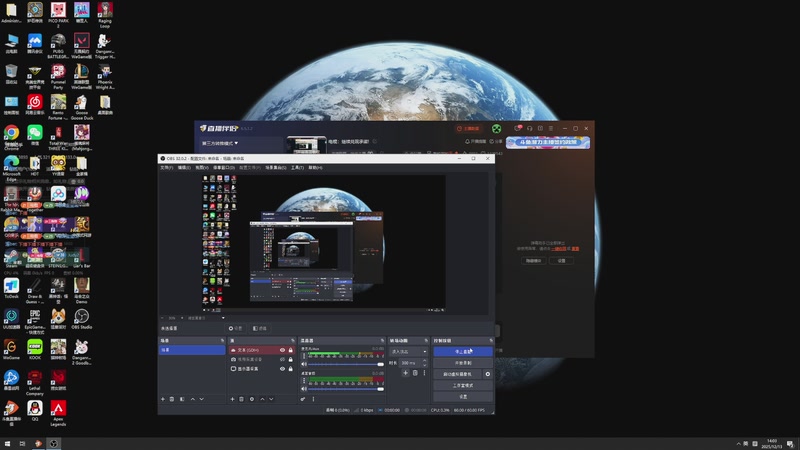Remove the scene transition with the trash icon

click(x=415, y=373)
